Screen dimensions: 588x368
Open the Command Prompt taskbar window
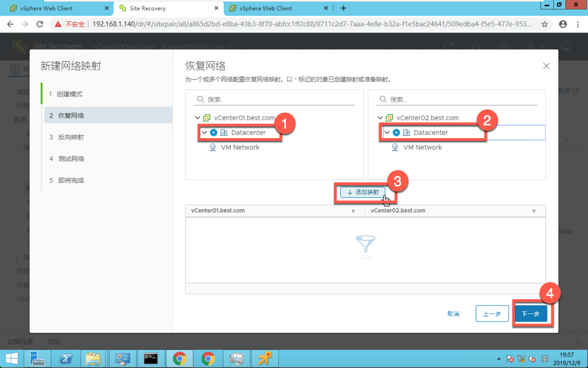coord(151,358)
